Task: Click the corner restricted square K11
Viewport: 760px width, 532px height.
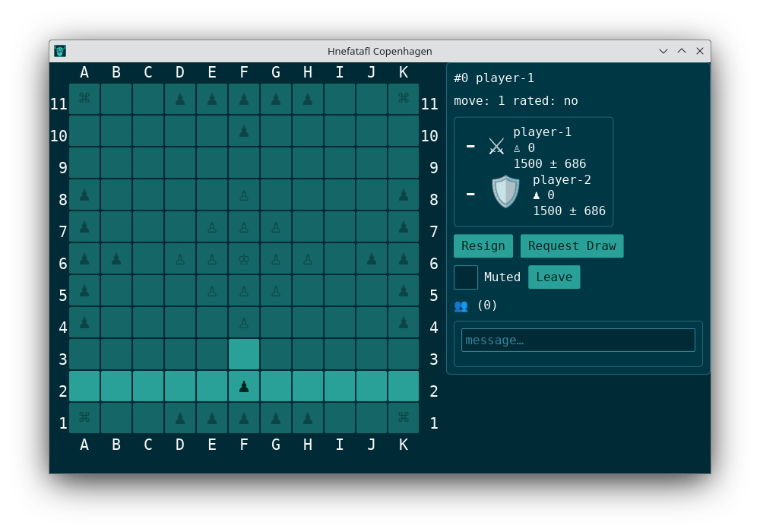Action: point(404,99)
